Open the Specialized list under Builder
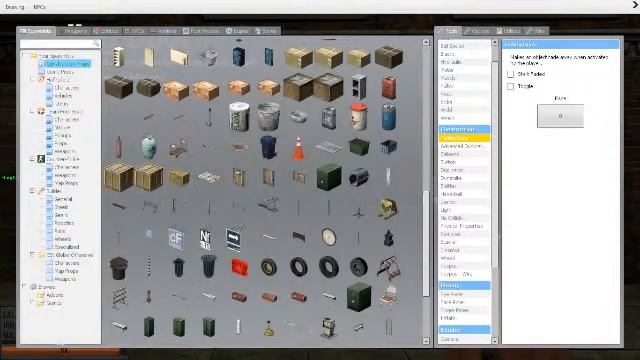This screenshot has width=640, height=360. coord(67,247)
